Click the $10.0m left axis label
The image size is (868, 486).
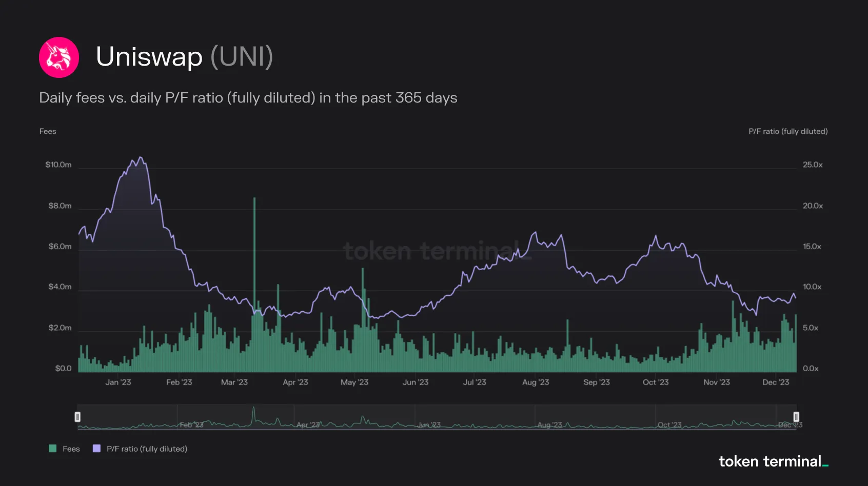58,165
